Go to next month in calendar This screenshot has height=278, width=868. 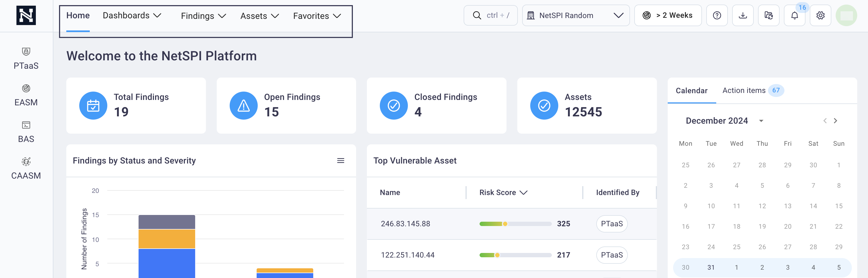[835, 121]
